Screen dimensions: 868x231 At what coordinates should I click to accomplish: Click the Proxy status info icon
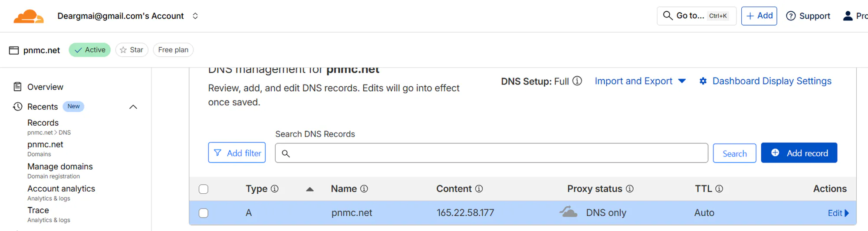point(630,189)
